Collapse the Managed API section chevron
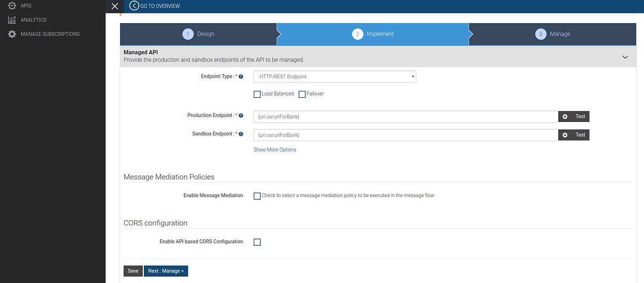 point(625,57)
